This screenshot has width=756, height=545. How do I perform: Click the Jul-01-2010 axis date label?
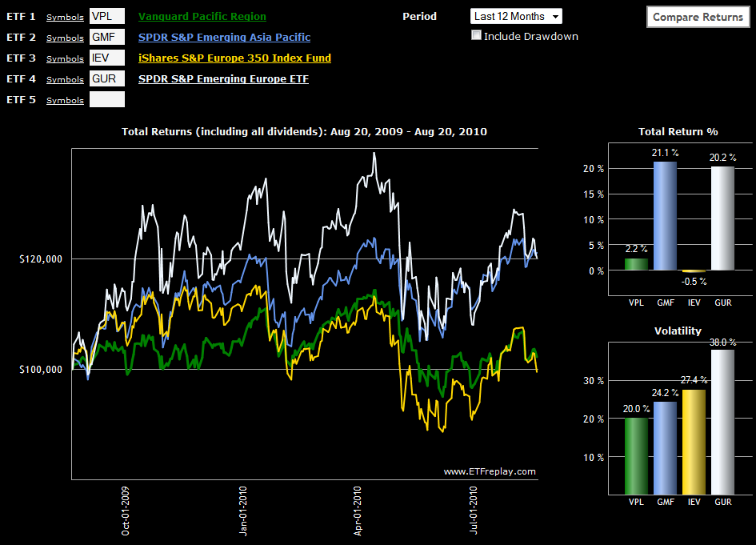click(x=474, y=511)
